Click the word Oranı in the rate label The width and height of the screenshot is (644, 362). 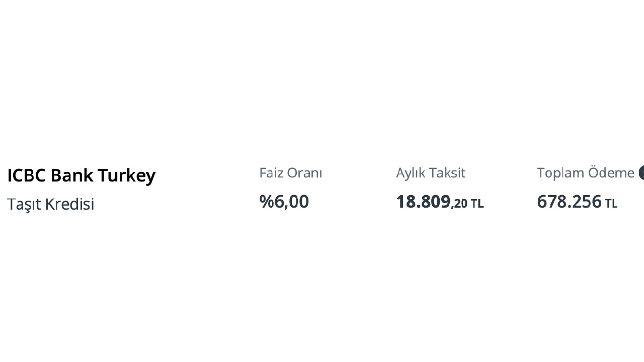coord(305,173)
